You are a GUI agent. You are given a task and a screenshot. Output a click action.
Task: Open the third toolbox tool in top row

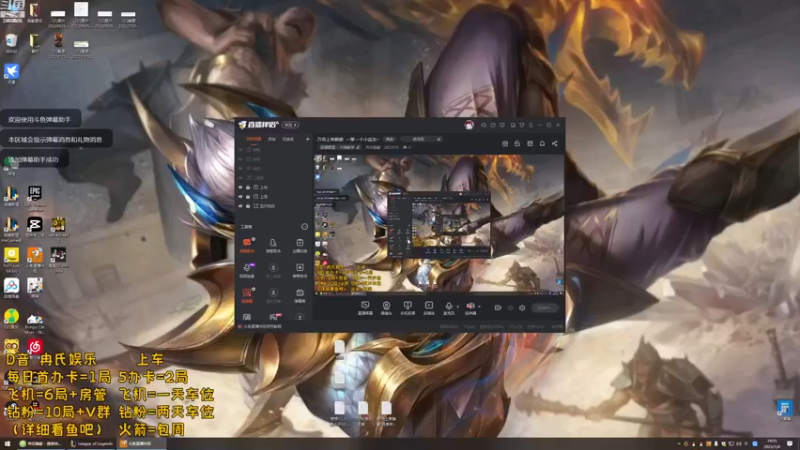tap(299, 244)
